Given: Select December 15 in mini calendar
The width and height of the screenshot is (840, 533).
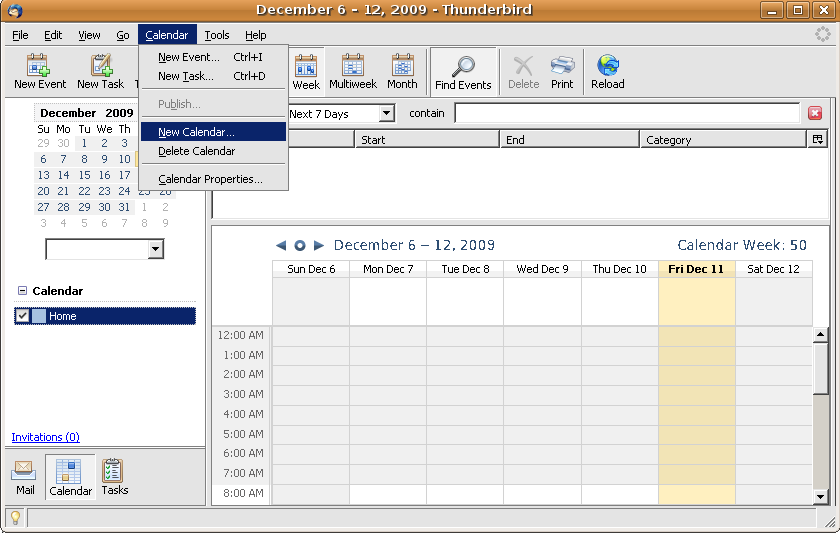Looking at the screenshot, I should [84, 175].
